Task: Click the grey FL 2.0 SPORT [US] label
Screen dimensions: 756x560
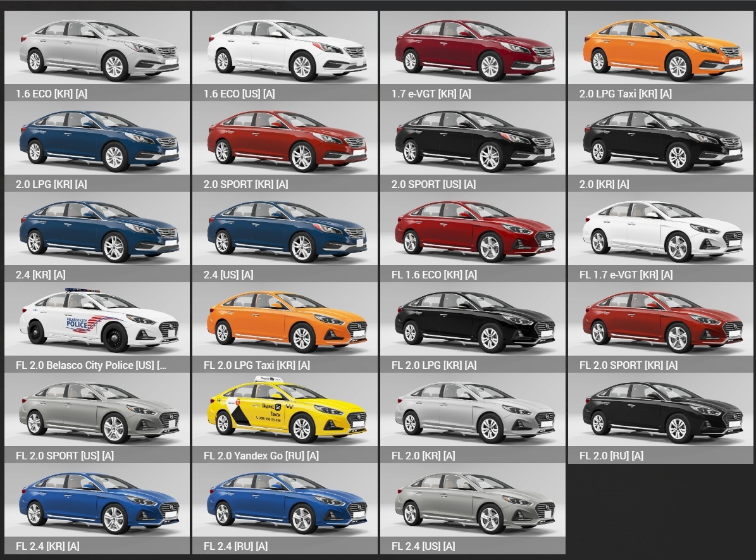Action: pos(65,456)
